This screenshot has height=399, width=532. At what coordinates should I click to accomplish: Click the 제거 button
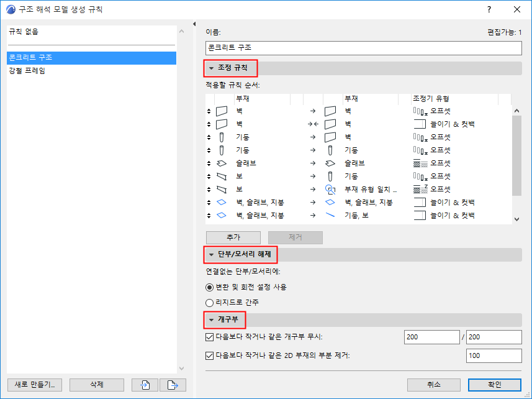[295, 237]
